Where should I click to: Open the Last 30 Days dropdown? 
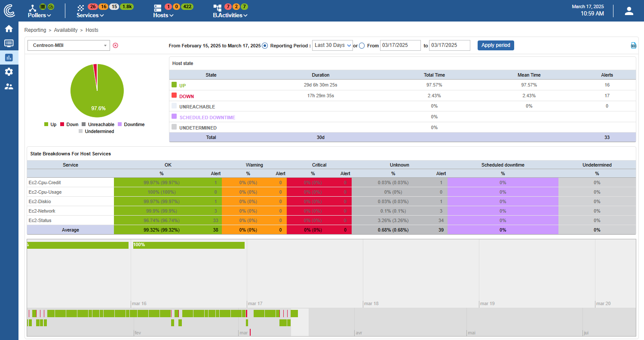332,45
